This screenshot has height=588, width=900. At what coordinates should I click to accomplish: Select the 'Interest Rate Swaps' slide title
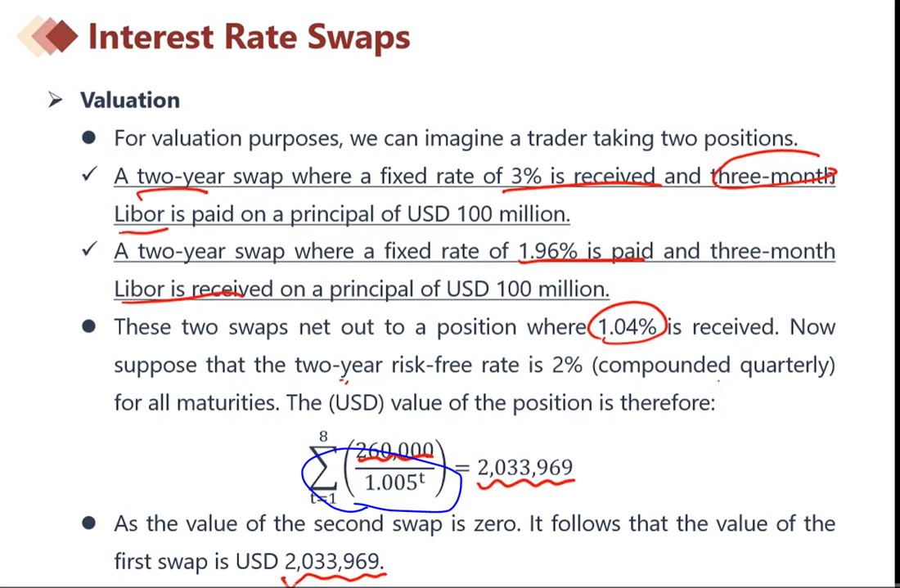click(249, 38)
